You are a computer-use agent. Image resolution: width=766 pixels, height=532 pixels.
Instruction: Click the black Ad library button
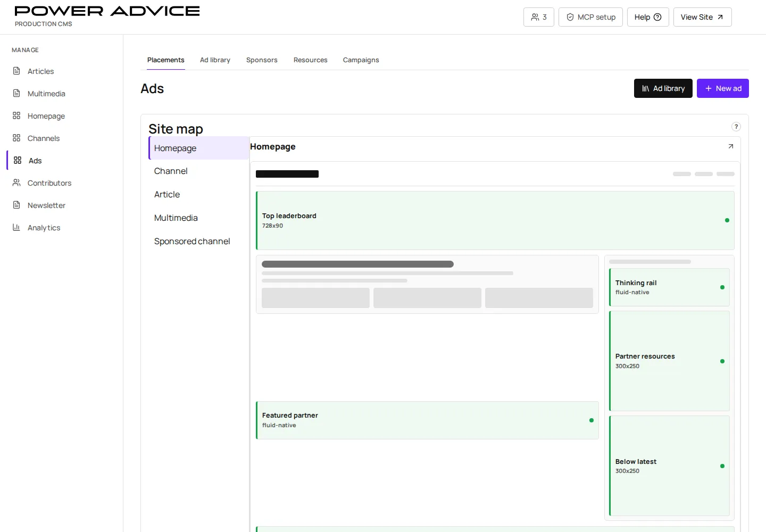tap(663, 88)
